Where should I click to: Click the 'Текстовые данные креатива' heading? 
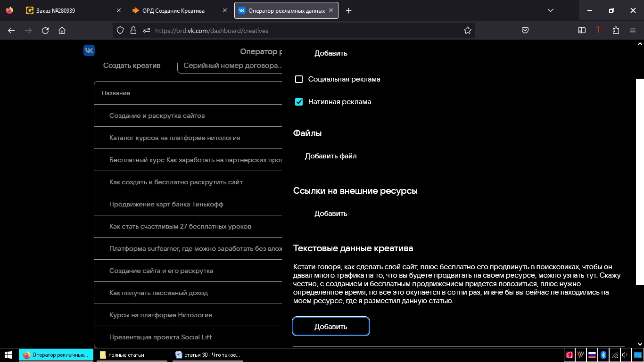point(353,248)
